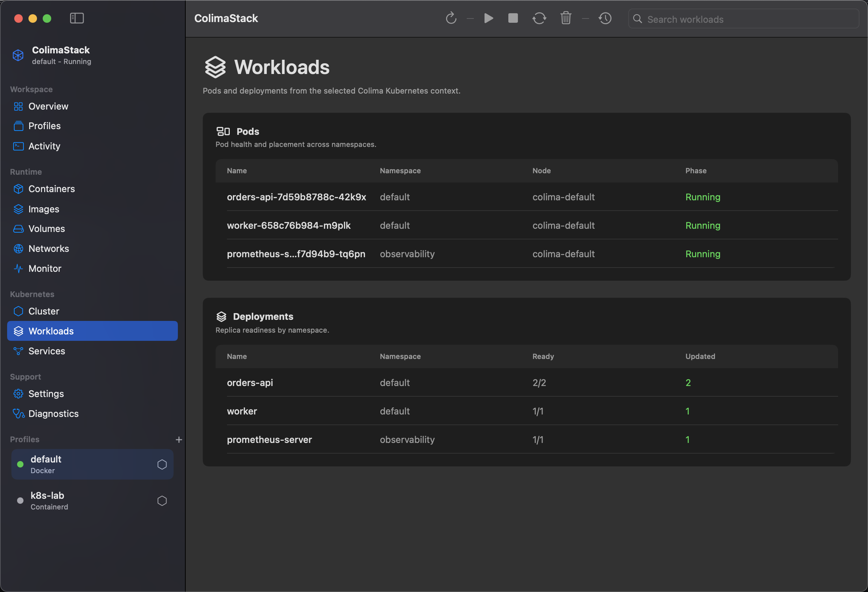This screenshot has height=592, width=868.
Task: Open the Profiles sidebar item
Action: (92, 126)
